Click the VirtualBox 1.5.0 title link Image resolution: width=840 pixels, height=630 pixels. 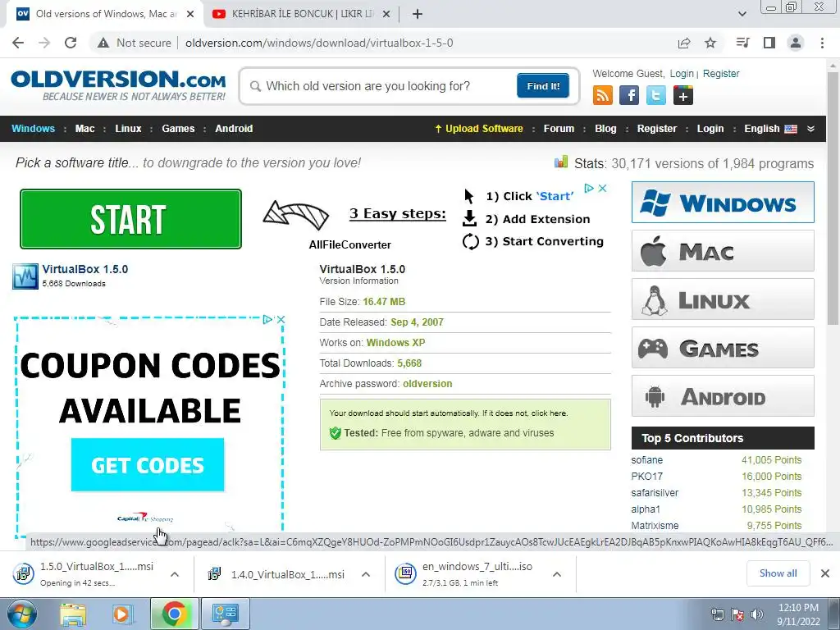85,269
